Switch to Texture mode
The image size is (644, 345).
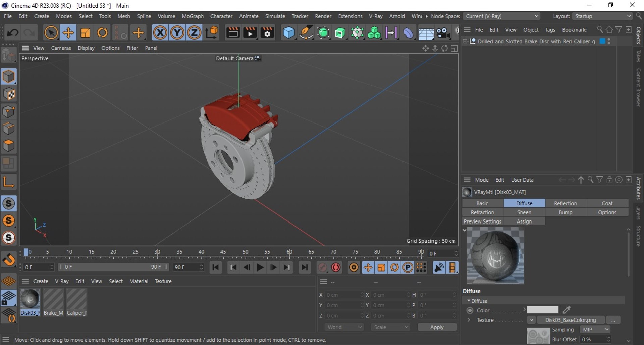9,94
